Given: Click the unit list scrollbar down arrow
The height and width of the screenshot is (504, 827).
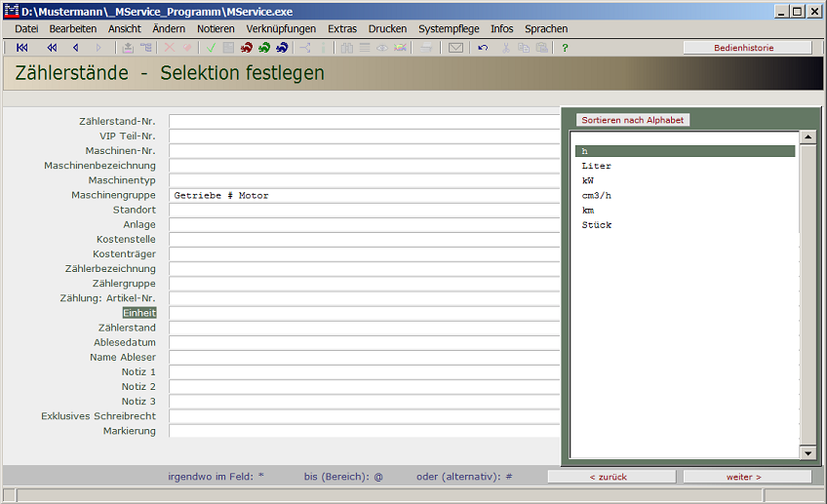Looking at the screenshot, I should pyautogui.click(x=807, y=452).
